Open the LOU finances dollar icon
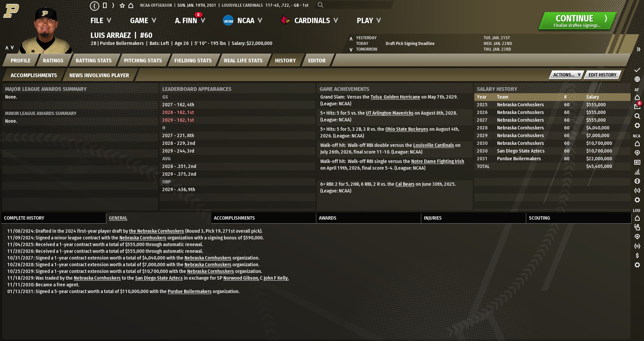Screen dimensions: 644x341 [x=637, y=255]
